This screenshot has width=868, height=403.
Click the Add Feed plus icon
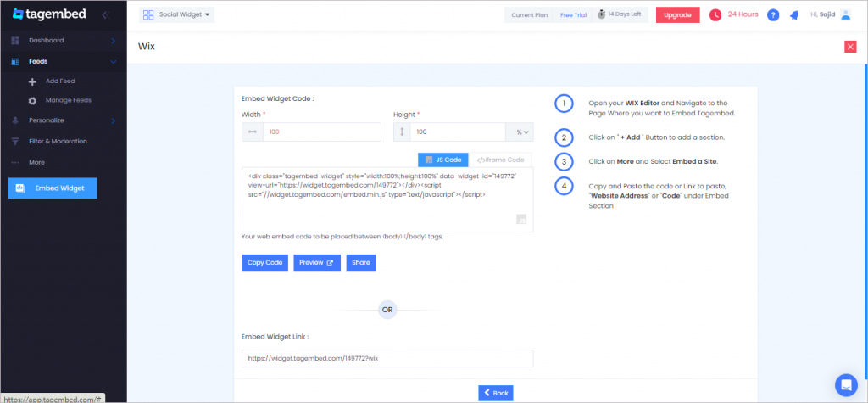(x=33, y=81)
